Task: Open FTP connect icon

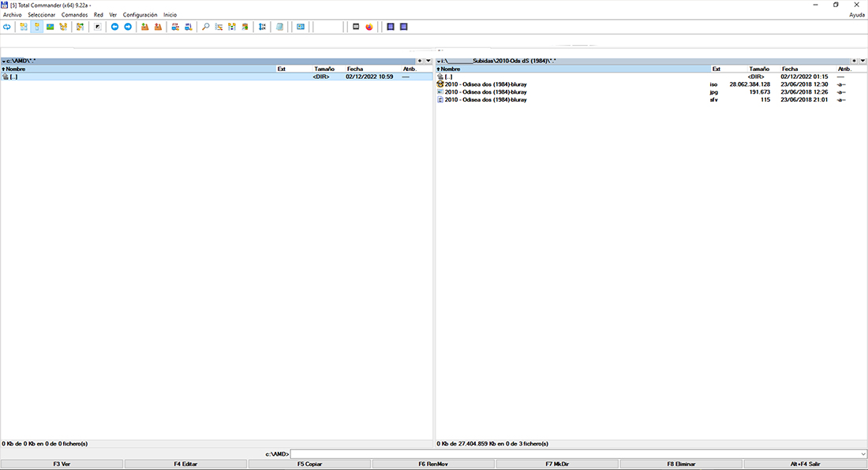Action: point(175,27)
